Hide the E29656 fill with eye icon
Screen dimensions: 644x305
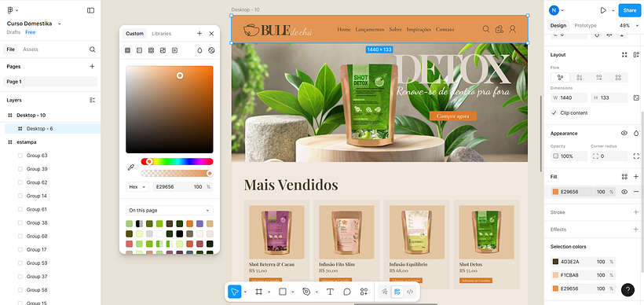624,192
